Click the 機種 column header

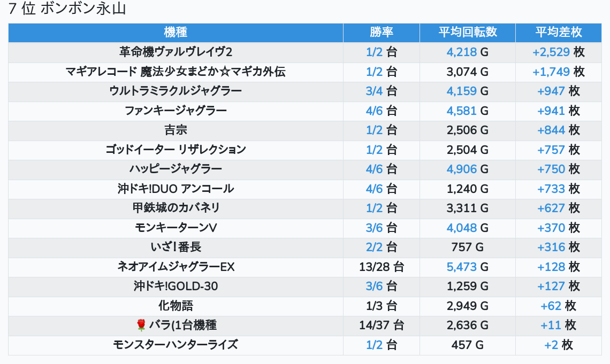[176, 32]
